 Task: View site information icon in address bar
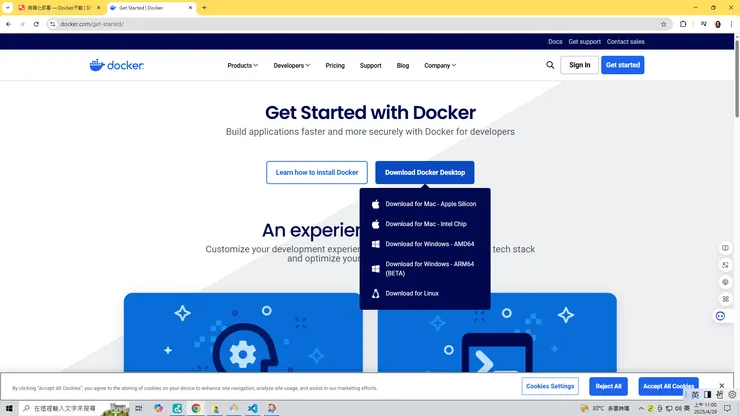pyautogui.click(x=52, y=24)
